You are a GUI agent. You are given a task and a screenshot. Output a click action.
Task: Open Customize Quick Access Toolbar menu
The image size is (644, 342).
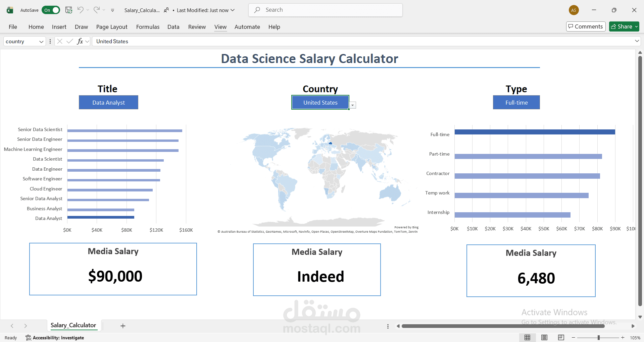pyautogui.click(x=112, y=10)
